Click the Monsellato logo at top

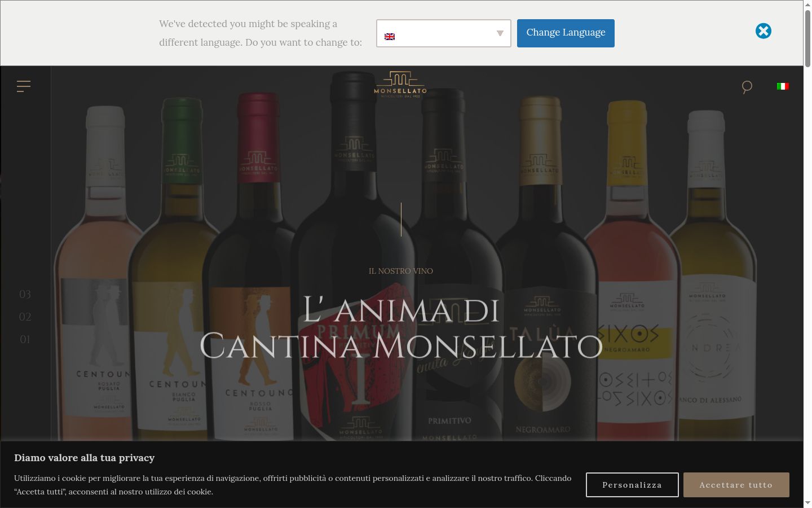[400, 85]
